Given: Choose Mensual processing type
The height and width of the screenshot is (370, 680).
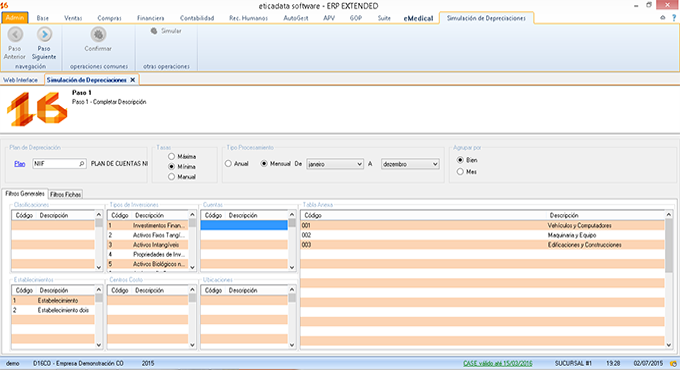Looking at the screenshot, I should [x=264, y=164].
